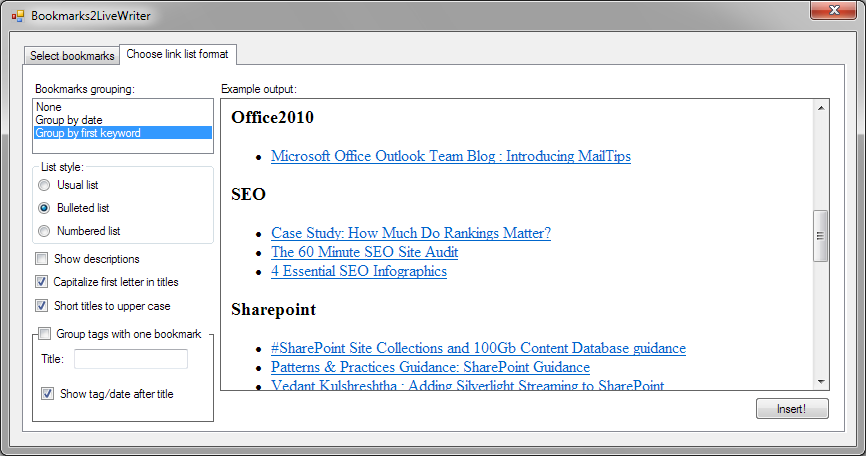This screenshot has height=456, width=866.
Task: Click the Sharepoint heading in example output
Action: pos(273,310)
